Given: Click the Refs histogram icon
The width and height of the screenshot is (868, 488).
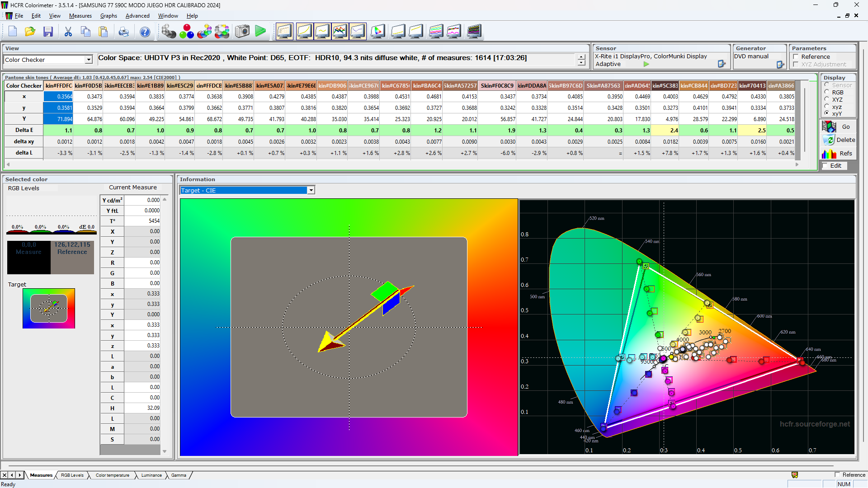Looking at the screenshot, I should 829,154.
